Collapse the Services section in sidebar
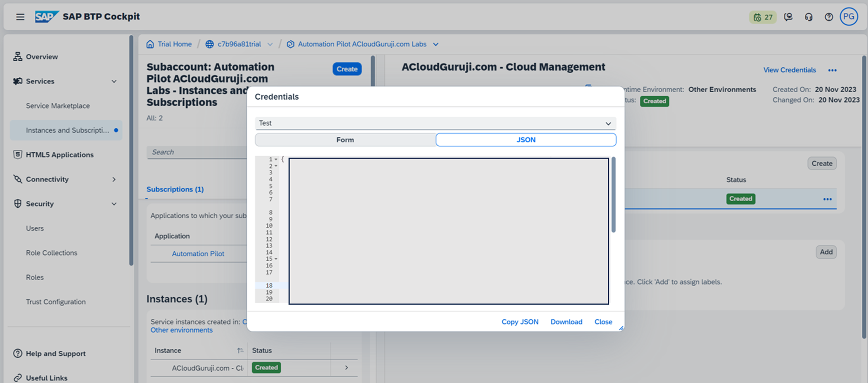 pos(114,82)
